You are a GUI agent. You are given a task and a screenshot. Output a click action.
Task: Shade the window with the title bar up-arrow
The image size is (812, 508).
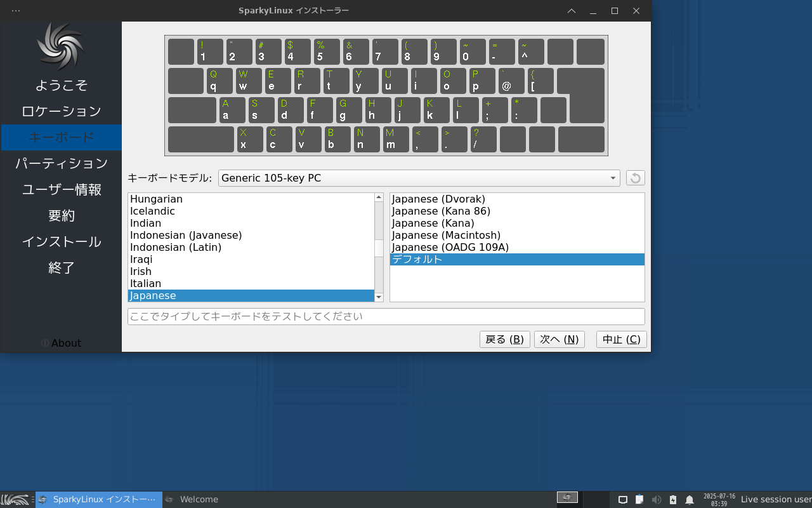tap(572, 11)
